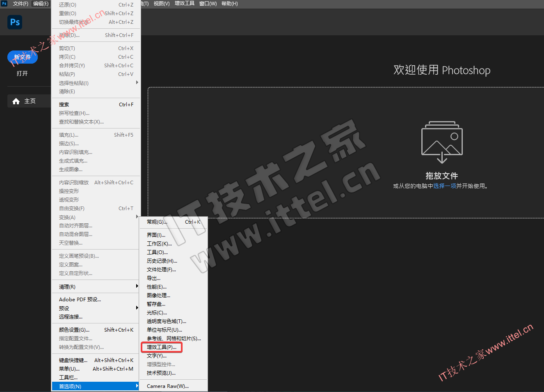Expand the 选择性粘贴(I) submenu
Screen dimensions: 544x392
pyautogui.click(x=96, y=83)
